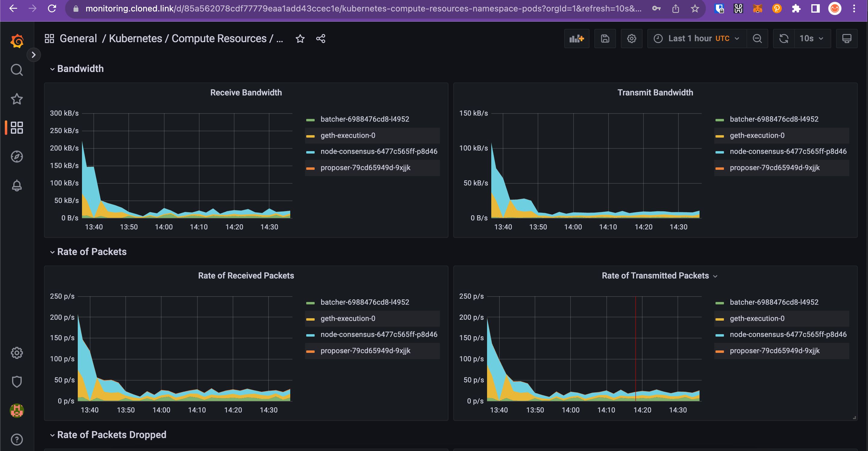Open the browser side panel icon
This screenshot has height=451, width=868.
click(816, 8)
